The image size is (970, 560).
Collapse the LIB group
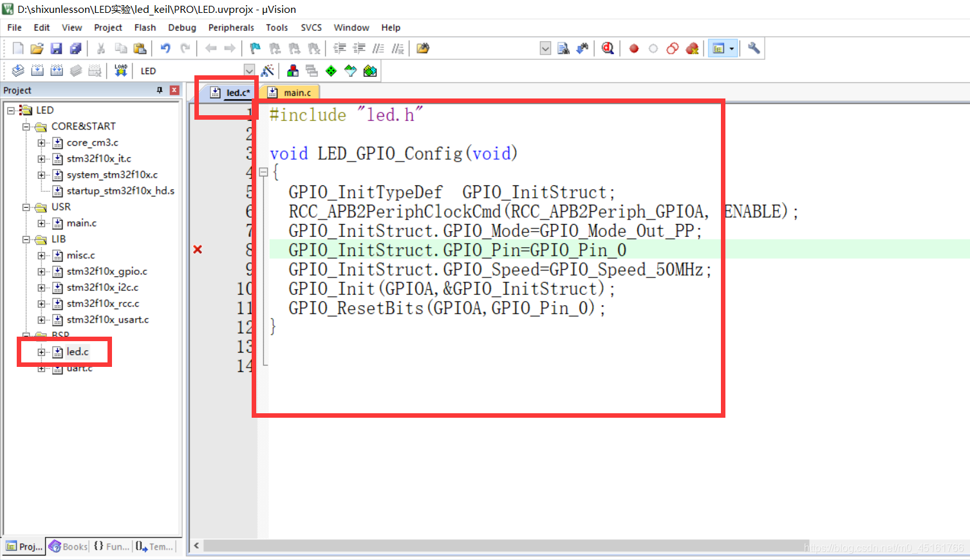coord(26,239)
